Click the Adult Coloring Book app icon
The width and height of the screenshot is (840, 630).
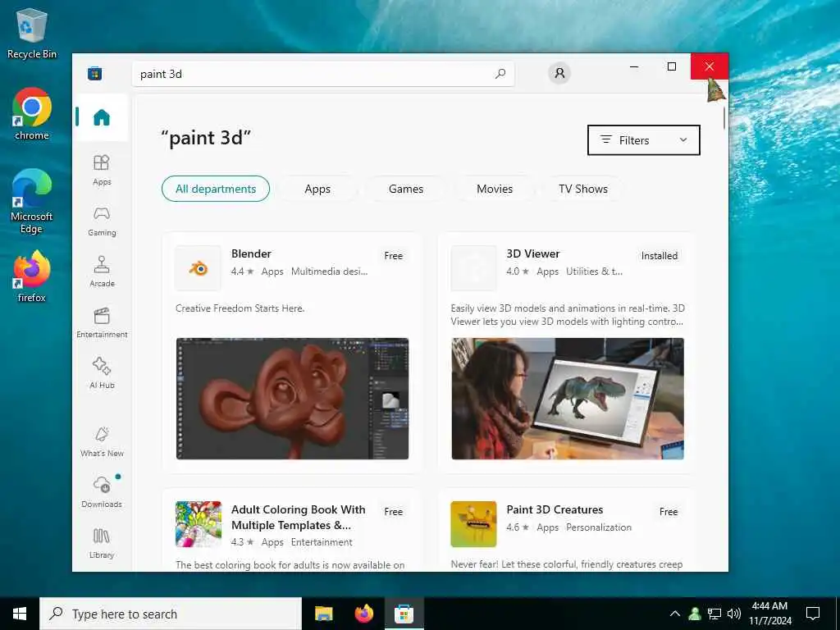199,524
